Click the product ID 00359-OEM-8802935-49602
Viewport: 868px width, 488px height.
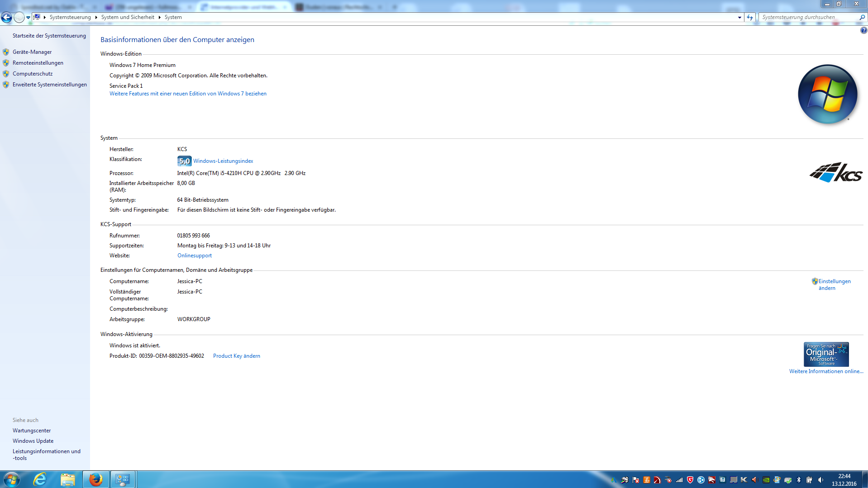[172, 356]
